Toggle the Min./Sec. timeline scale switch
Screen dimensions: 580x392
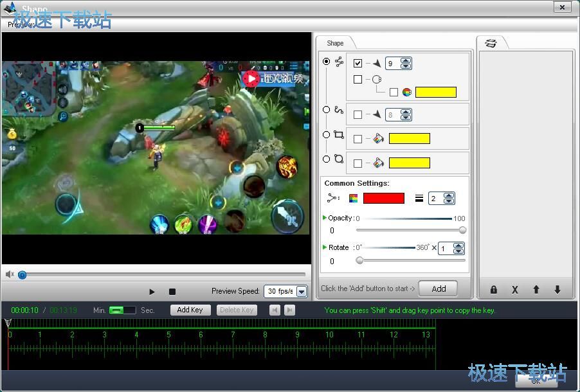pos(122,310)
